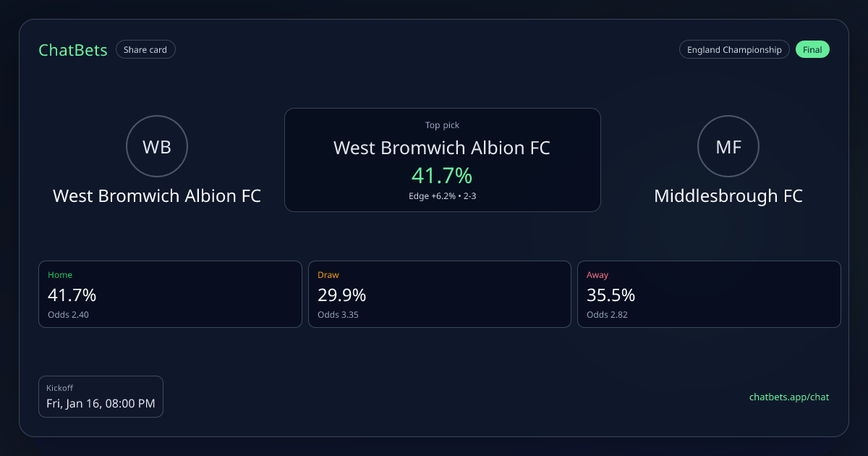The height and width of the screenshot is (456, 868).
Task: Click the Kickoff date and time box
Action: 101,397
